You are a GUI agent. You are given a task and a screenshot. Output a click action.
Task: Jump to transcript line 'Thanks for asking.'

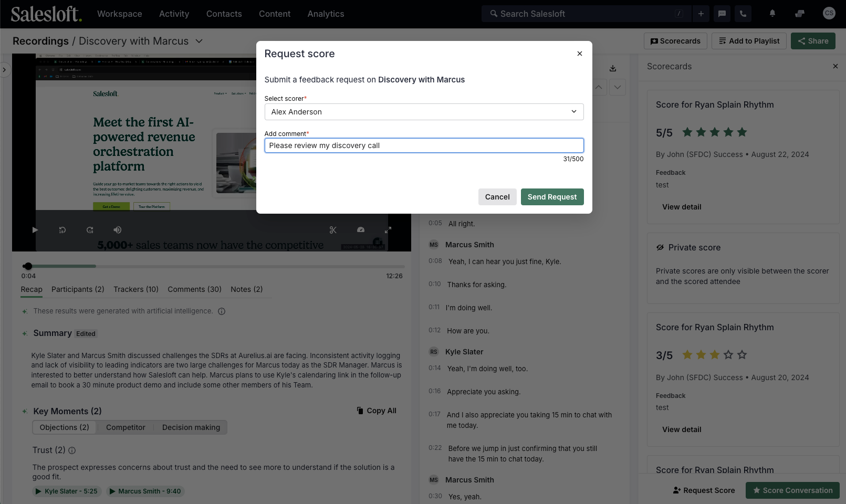[x=476, y=285]
